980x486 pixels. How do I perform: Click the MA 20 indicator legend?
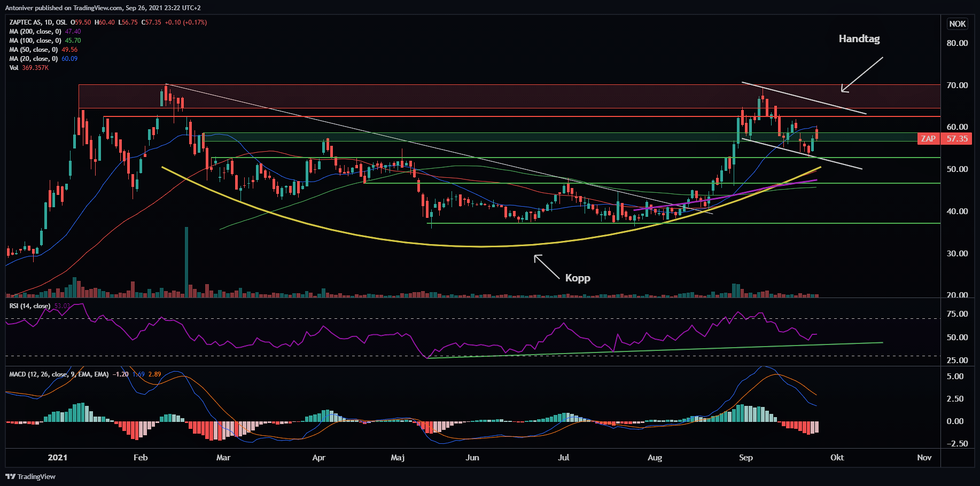coord(33,59)
